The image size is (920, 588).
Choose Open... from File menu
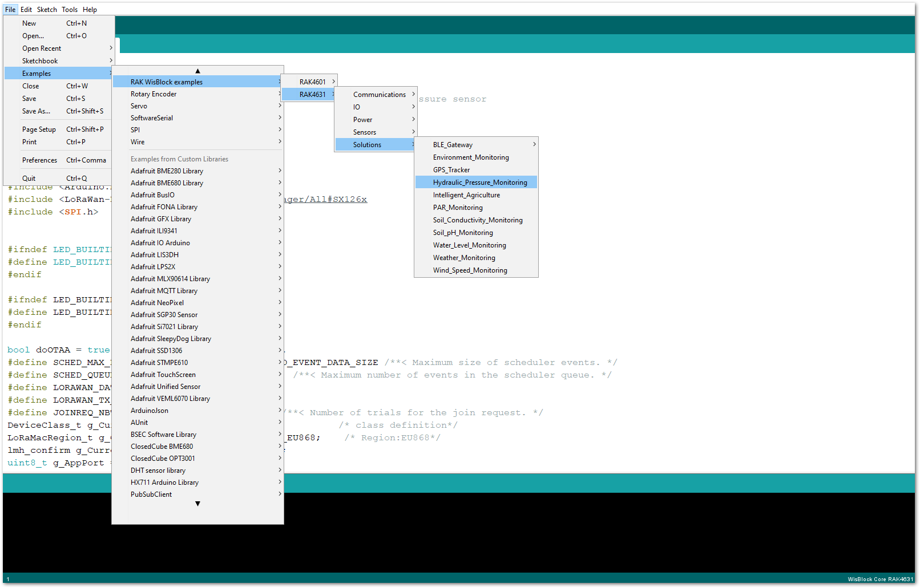pyautogui.click(x=59, y=36)
